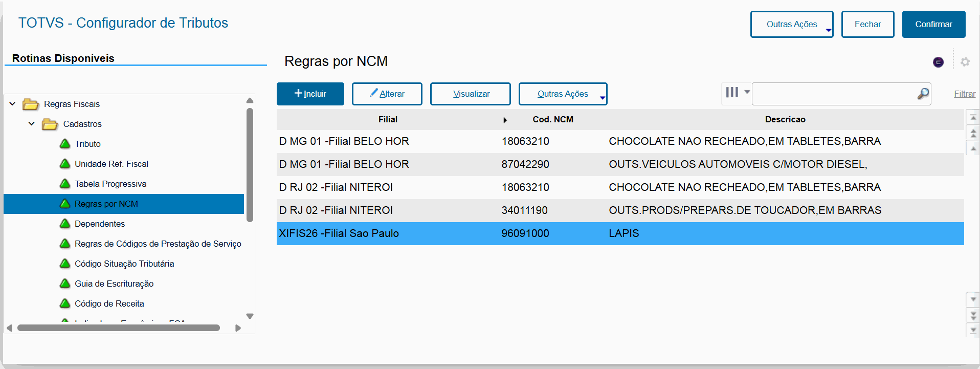
Task: Add a new rule with Incluir
Action: [x=310, y=94]
